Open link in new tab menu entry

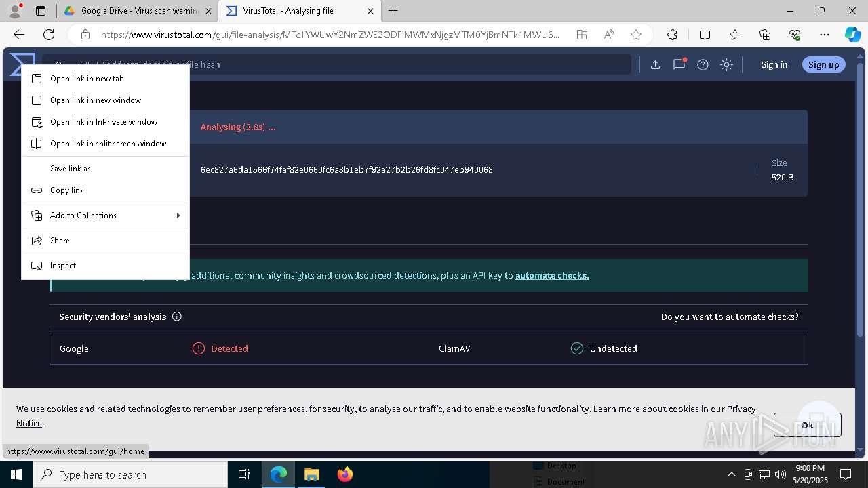coord(105,79)
